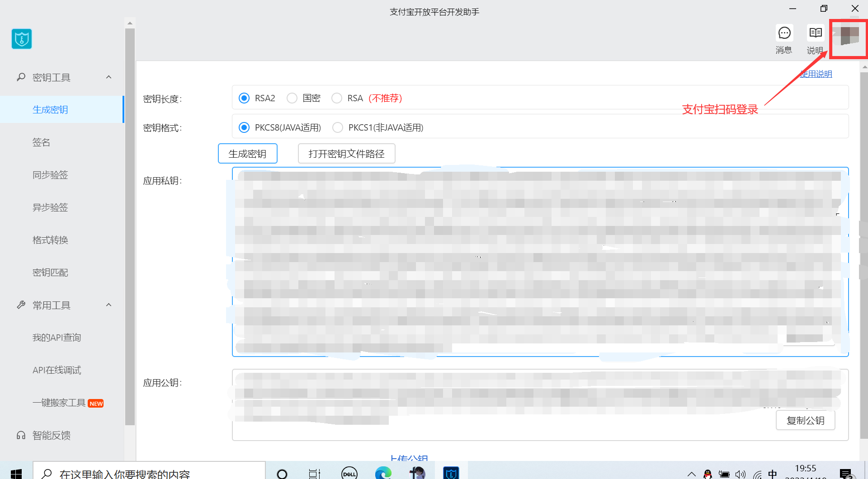Click the sidebar scrollbar up arrow
868x479 pixels.
pyautogui.click(x=130, y=23)
